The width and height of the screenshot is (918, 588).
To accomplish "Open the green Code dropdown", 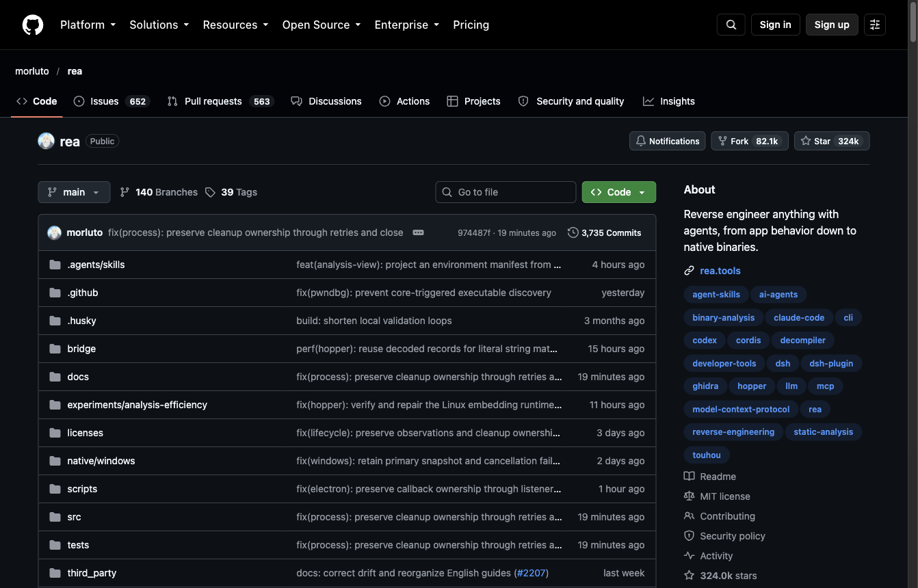I will click(x=619, y=192).
